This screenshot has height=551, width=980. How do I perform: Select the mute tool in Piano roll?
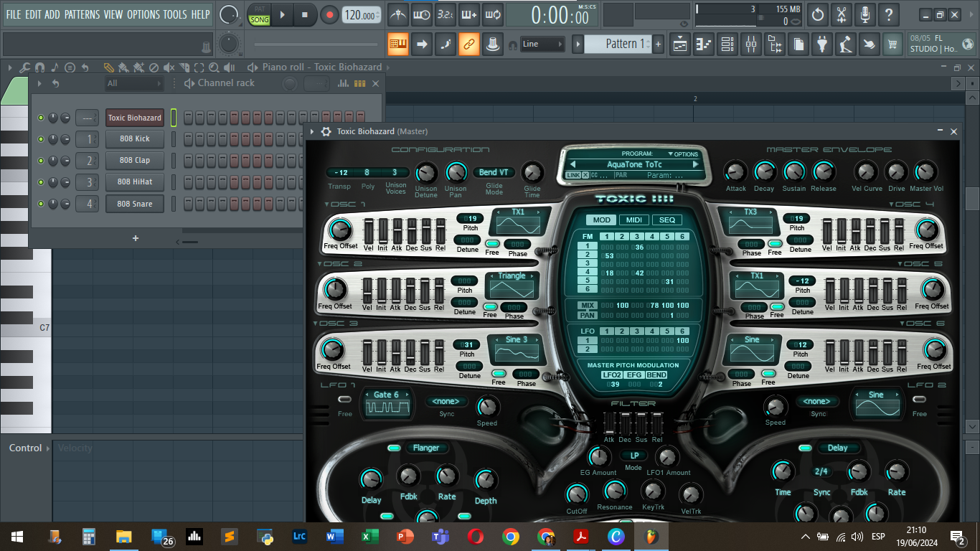click(x=169, y=67)
